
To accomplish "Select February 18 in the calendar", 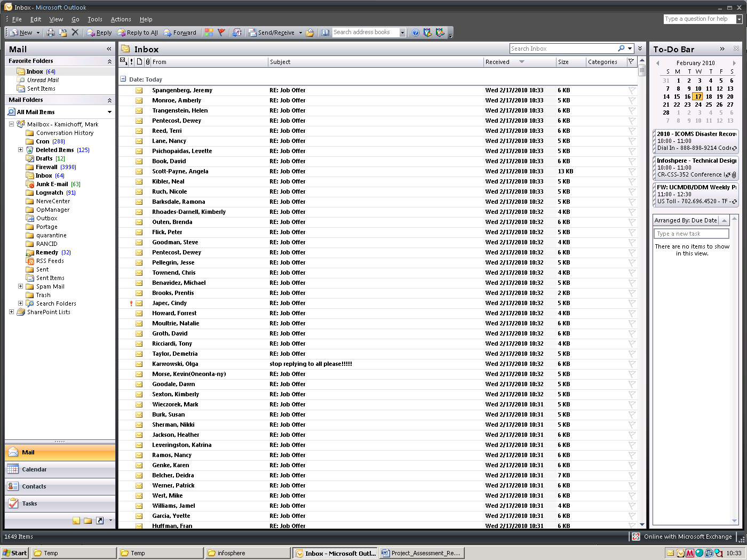I will pos(709,97).
